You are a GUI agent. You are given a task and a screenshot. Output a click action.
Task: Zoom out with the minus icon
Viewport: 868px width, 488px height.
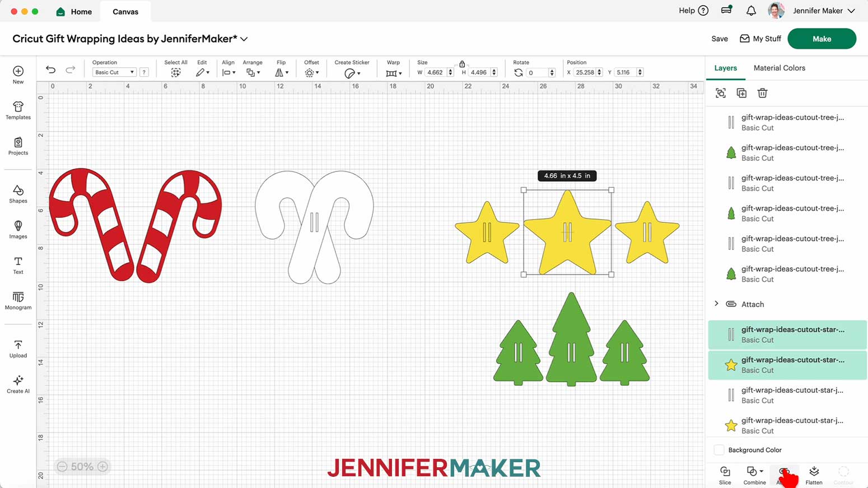[x=62, y=467]
